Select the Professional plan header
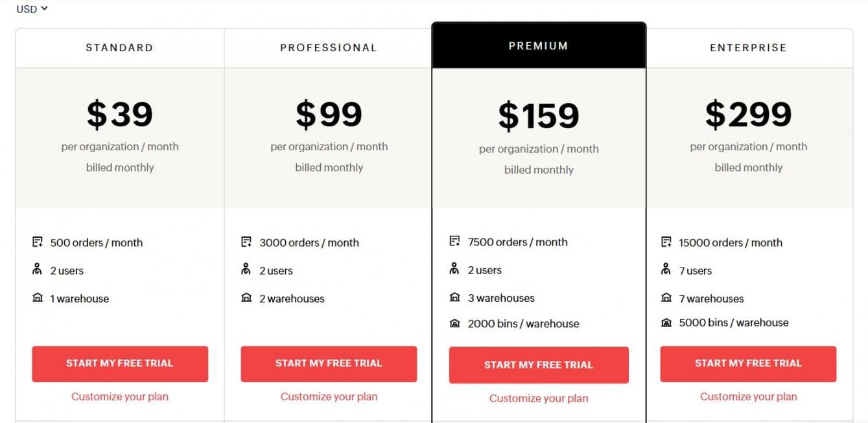Screen dimensions: 868x423 point(329,48)
